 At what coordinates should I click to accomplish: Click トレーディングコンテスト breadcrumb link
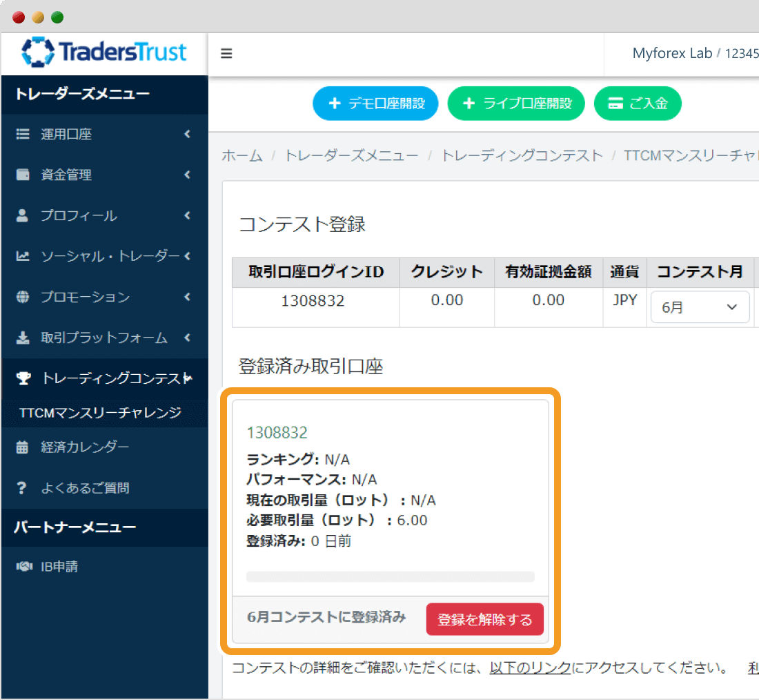click(522, 155)
